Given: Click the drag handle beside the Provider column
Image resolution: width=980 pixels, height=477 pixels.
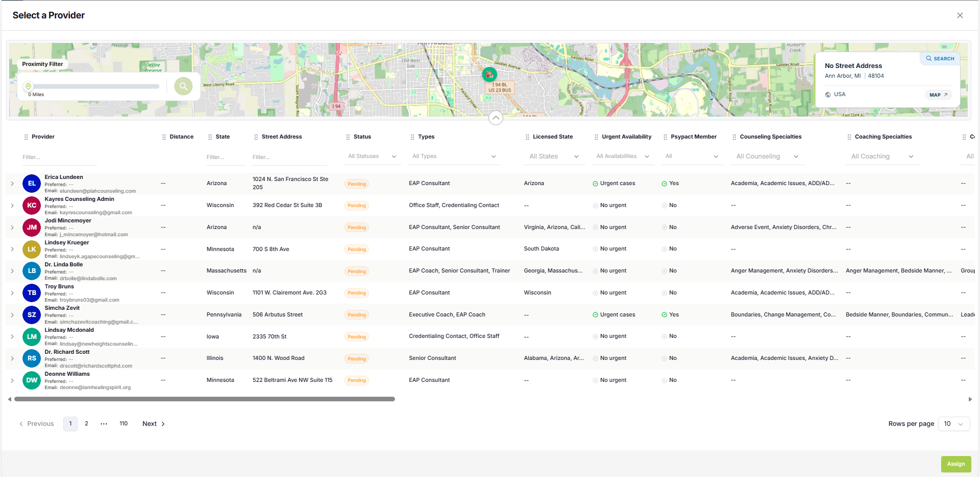Looking at the screenshot, I should pyautogui.click(x=26, y=137).
